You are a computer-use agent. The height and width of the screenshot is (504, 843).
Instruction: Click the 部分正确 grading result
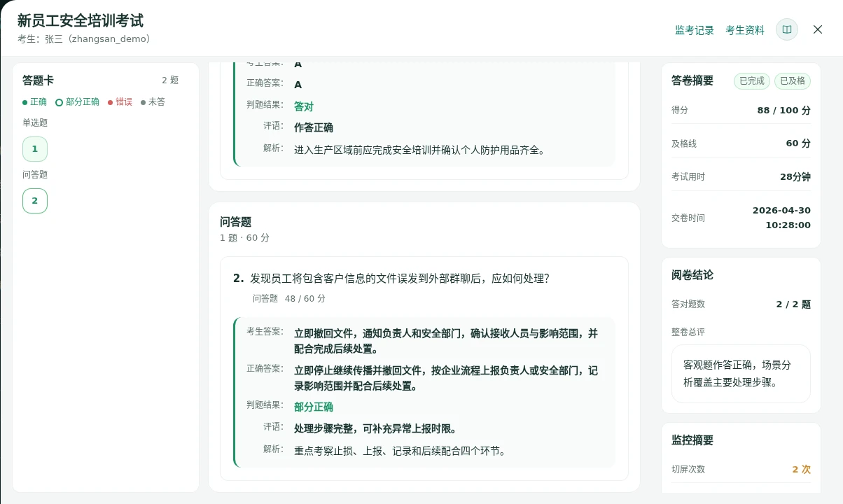(x=314, y=407)
